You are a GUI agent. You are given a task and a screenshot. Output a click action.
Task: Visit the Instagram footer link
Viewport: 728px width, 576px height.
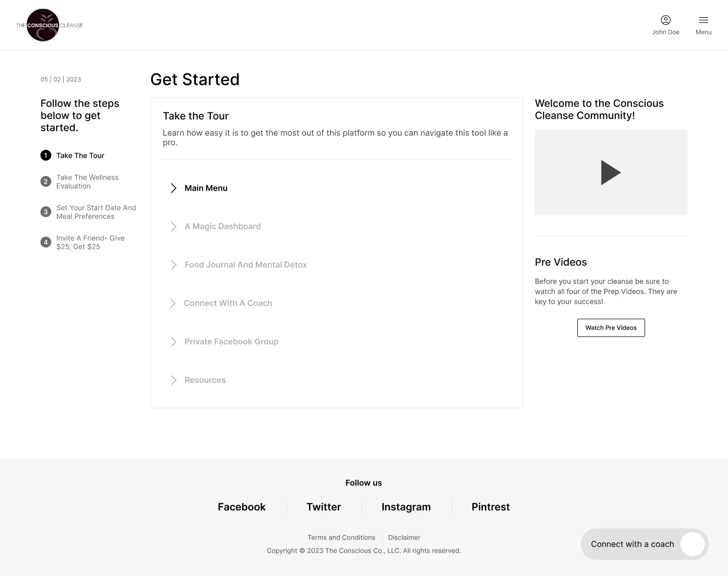406,507
